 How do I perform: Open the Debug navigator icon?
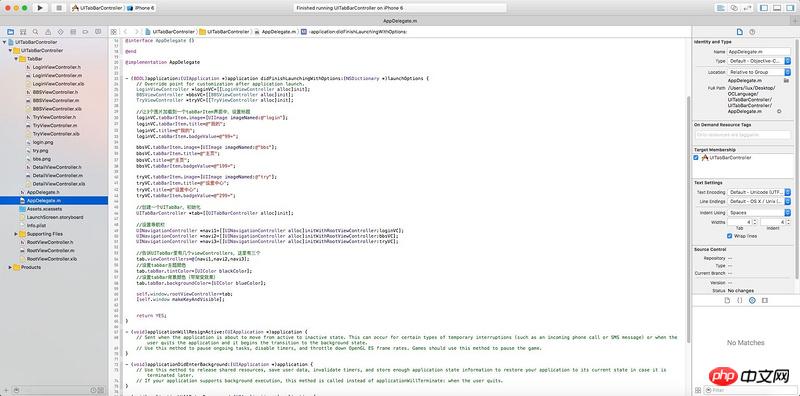tap(72, 32)
